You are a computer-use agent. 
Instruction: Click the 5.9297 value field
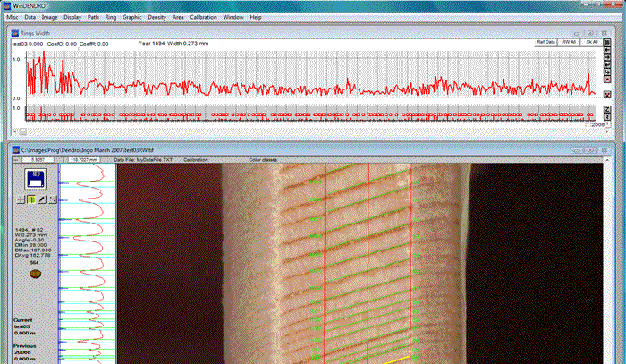38,160
